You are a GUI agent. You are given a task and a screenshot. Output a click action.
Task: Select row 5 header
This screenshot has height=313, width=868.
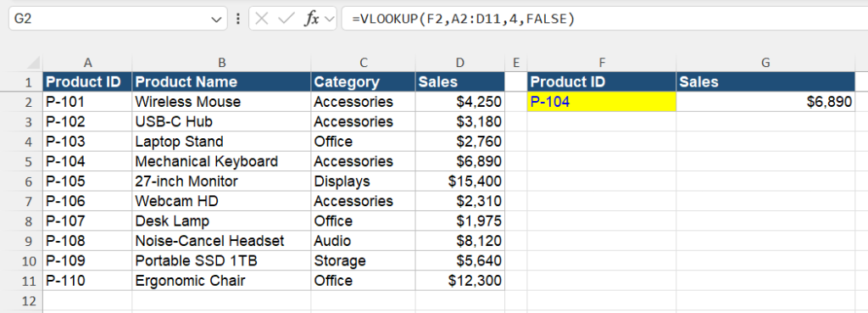coord(21,161)
